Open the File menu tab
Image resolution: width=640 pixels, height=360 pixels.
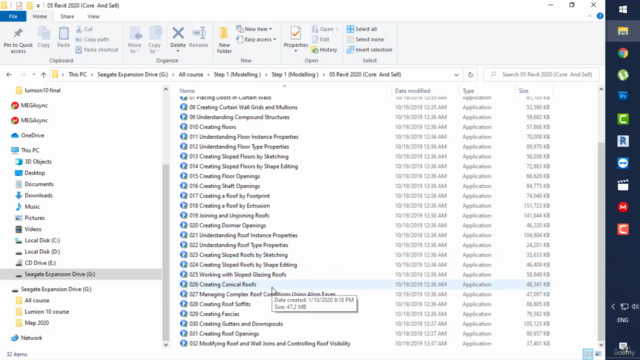13,16
